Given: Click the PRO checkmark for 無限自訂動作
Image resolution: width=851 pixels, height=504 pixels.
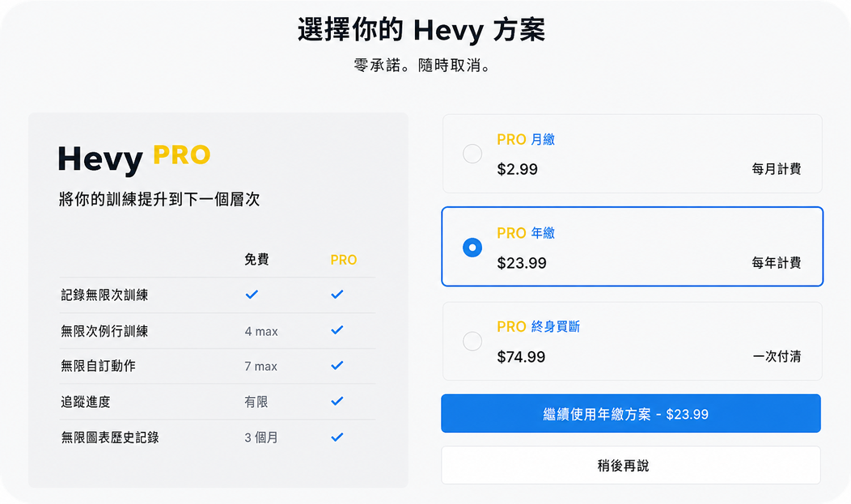Looking at the screenshot, I should tap(337, 366).
